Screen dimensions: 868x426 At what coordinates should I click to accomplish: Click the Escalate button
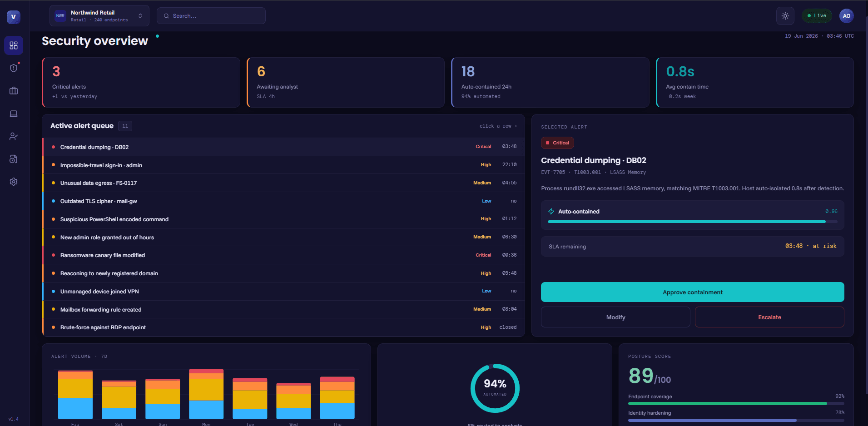(769, 317)
